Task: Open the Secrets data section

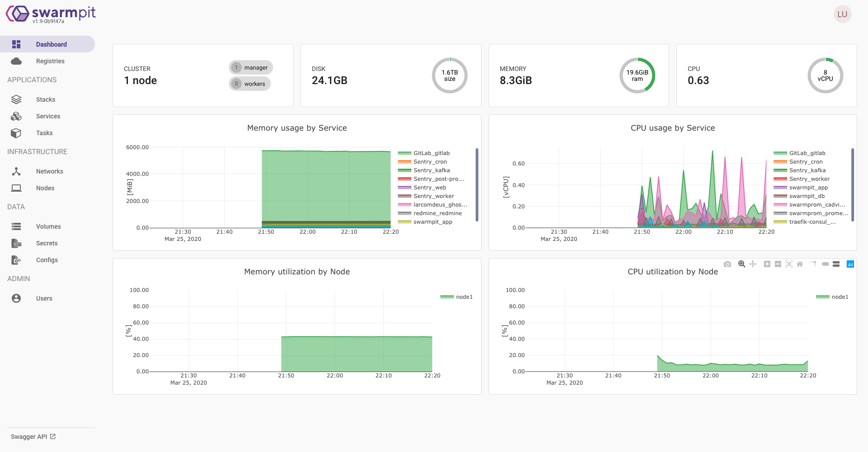Action: coord(47,243)
